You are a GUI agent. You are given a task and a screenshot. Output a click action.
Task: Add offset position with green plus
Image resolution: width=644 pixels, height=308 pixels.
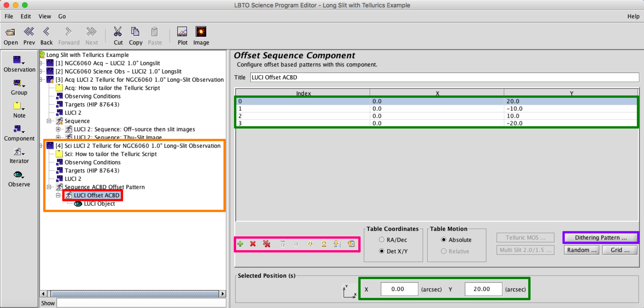coord(240,244)
